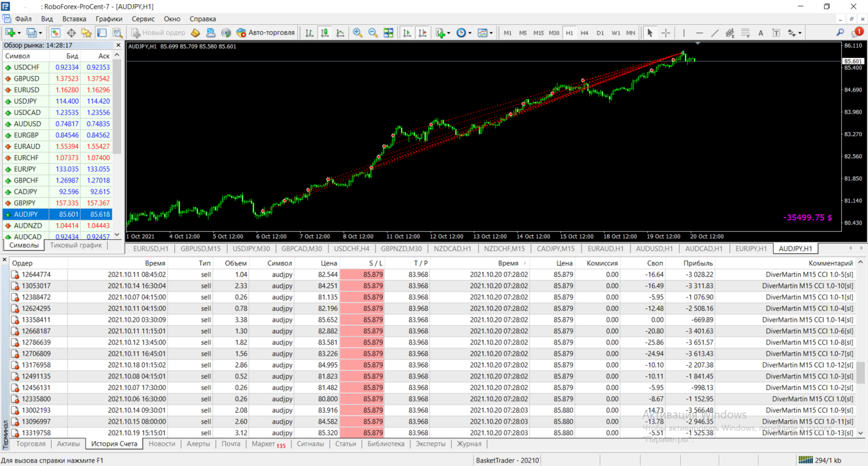Image resolution: width=868 pixels, height=466 pixels.
Task: Switch to M30 timeframe
Action: [554, 32]
